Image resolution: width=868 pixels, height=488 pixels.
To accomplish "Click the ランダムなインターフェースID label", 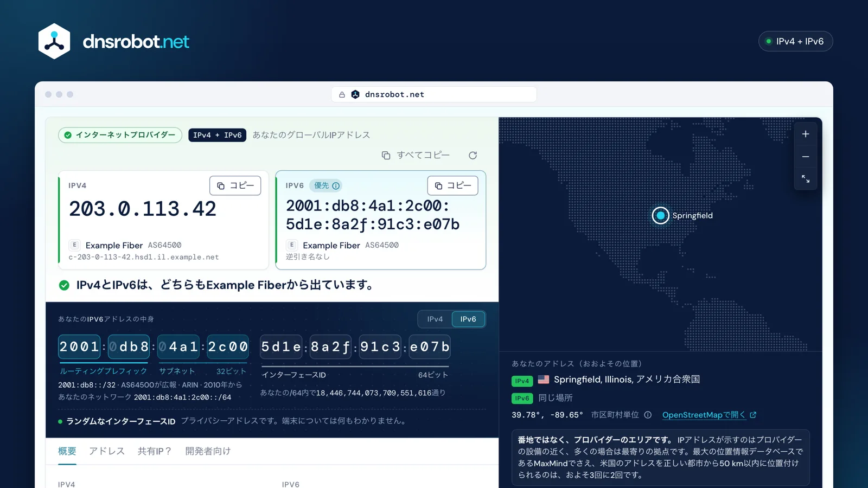I will pos(120,421).
